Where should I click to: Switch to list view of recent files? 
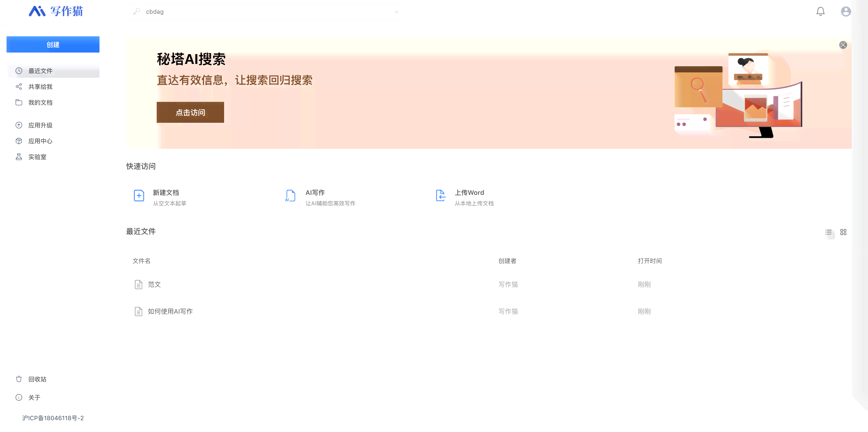coord(828,232)
